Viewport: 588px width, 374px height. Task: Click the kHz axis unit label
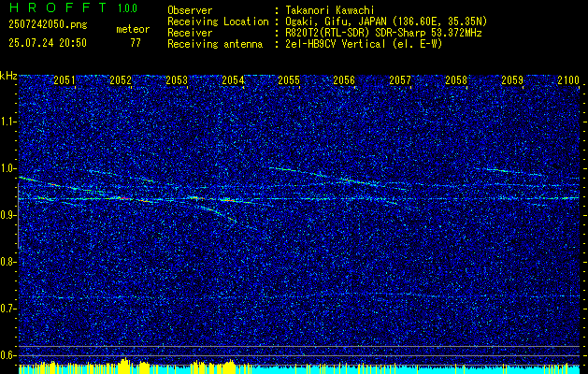point(8,77)
